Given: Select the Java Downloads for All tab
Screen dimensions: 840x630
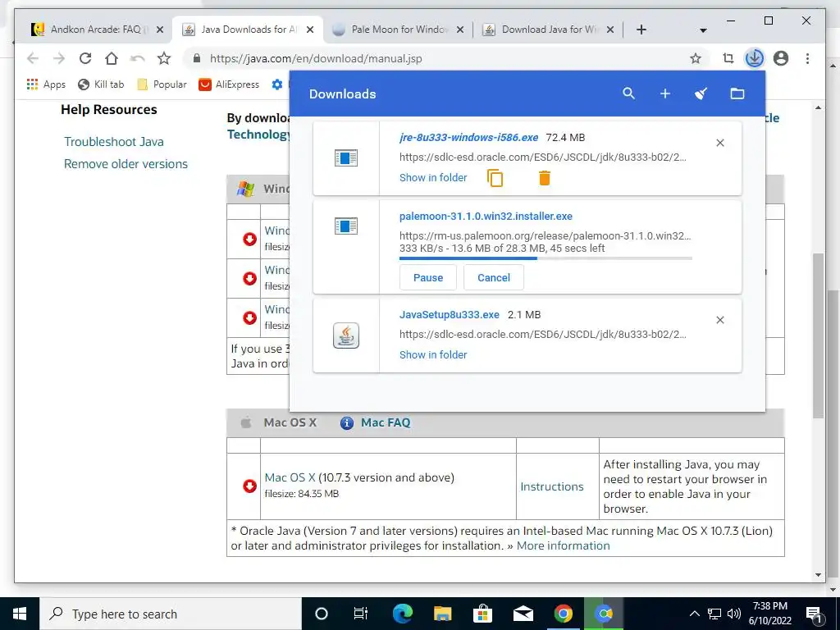Looking at the screenshot, I should [249, 30].
